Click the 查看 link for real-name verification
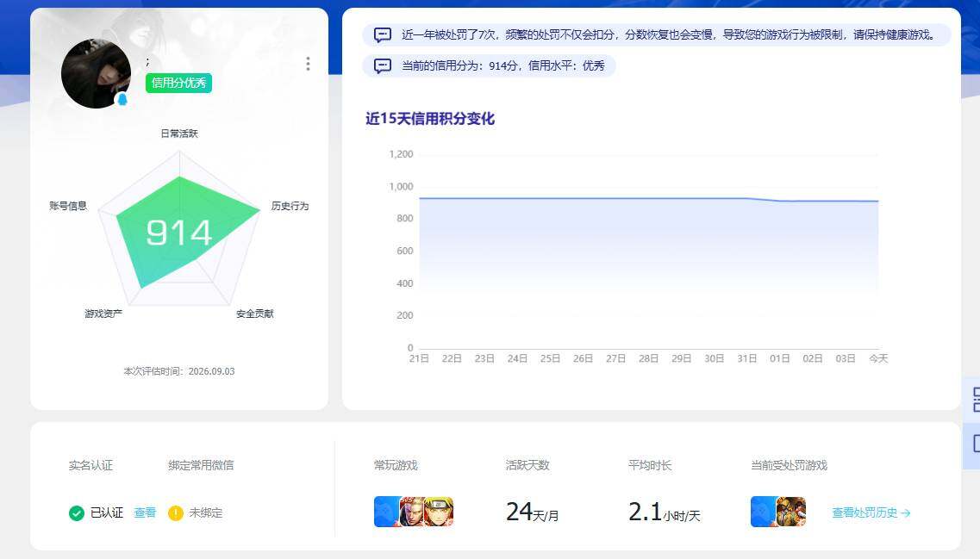Image resolution: width=980 pixels, height=559 pixels. point(145,512)
